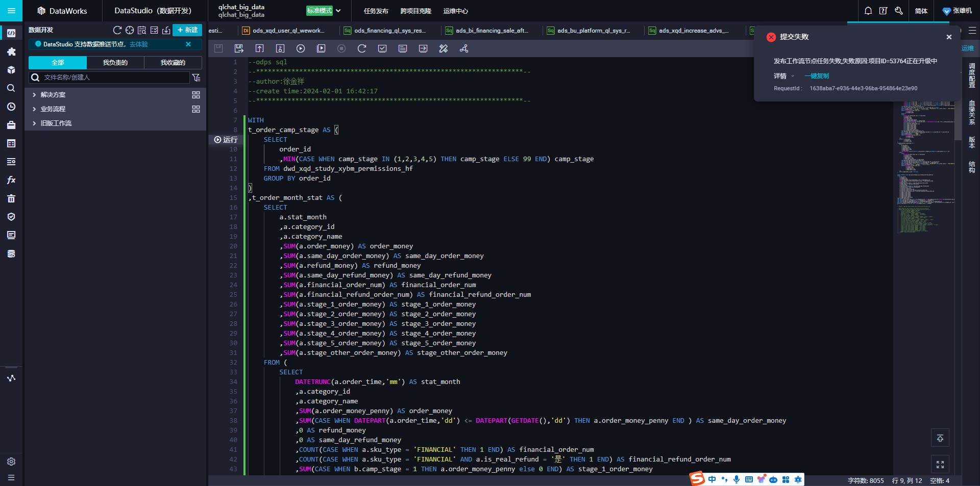Screen dimensions: 980x486
Task: Click the code minimap overview
Action: click(x=926, y=168)
